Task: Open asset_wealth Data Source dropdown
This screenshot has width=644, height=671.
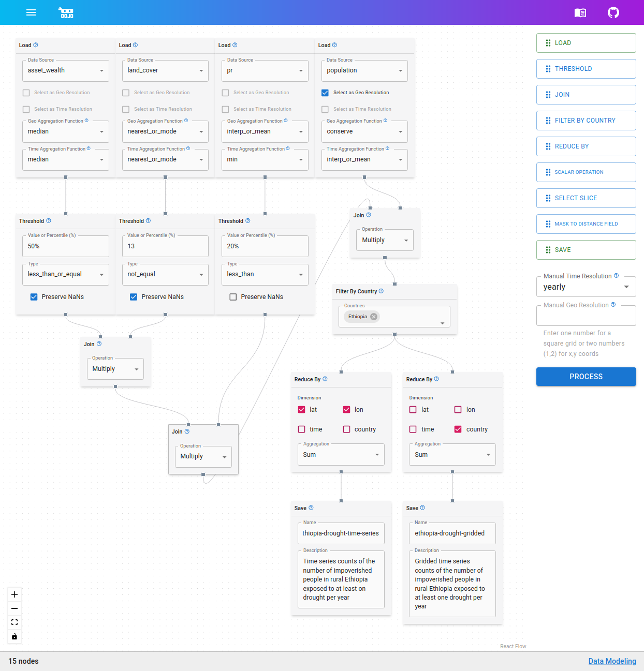Action: tap(66, 70)
